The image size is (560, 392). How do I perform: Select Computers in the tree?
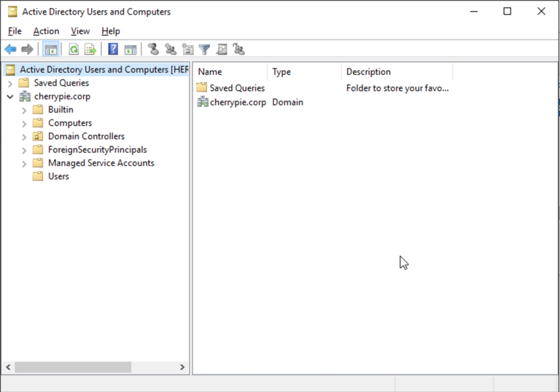click(x=70, y=123)
